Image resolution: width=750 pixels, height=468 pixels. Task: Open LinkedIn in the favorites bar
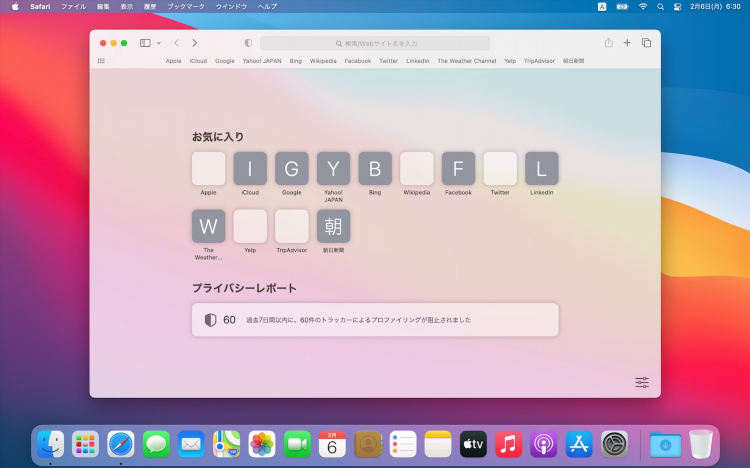pyautogui.click(x=418, y=61)
